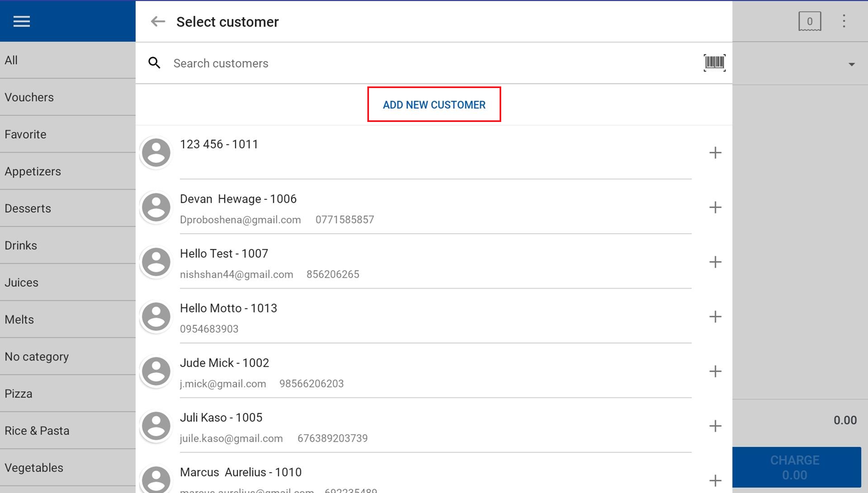Screen dimensions: 868x493
Task: Add Devan Hewage using plus icon
Action: [x=715, y=207]
